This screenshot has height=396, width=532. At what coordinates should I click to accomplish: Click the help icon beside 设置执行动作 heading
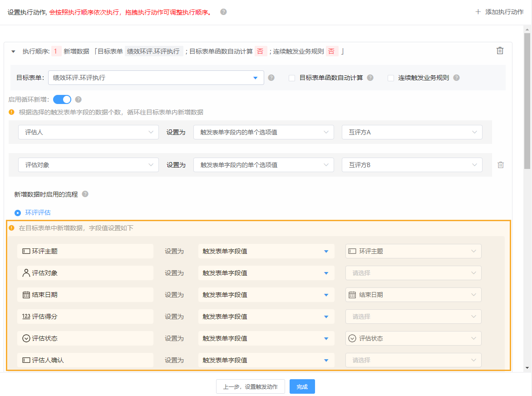[x=222, y=12]
